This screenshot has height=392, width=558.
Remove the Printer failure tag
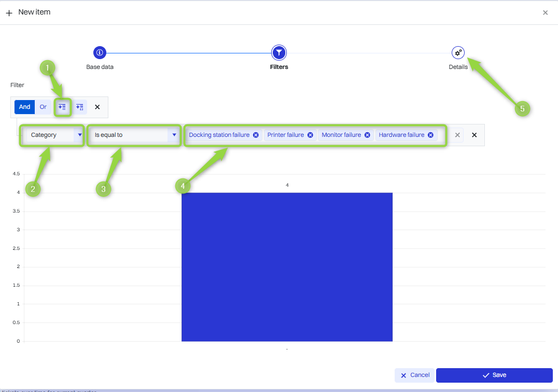(x=310, y=135)
